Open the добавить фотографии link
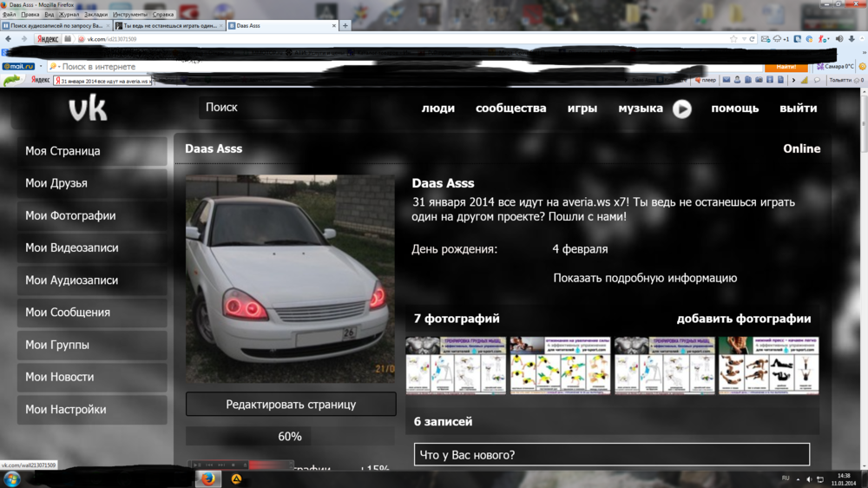The height and width of the screenshot is (488, 868). [x=744, y=319]
